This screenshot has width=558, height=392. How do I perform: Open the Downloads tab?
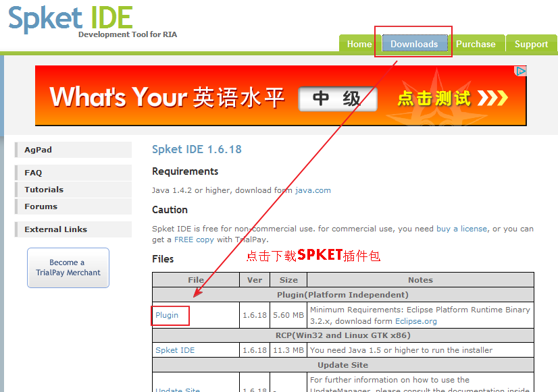coord(414,44)
